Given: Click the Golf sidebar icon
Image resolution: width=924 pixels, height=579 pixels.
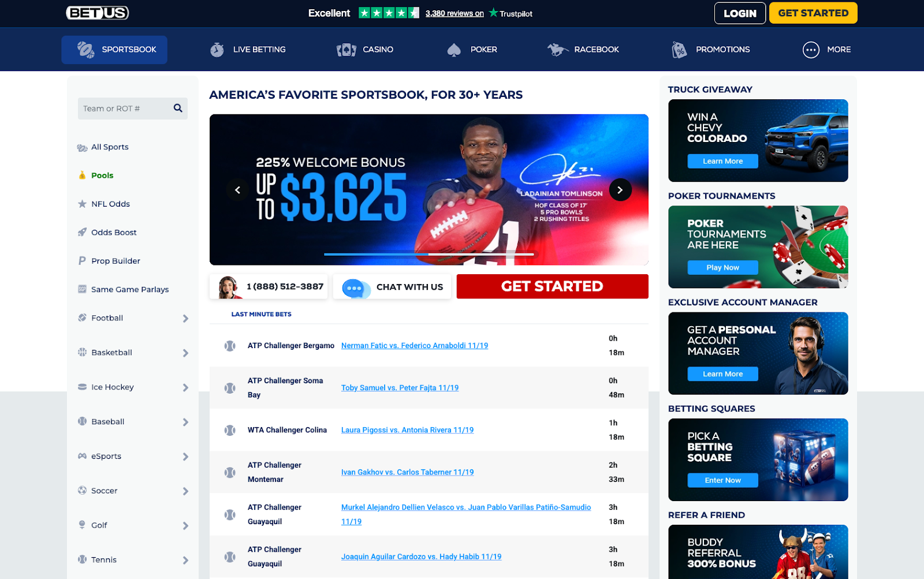Looking at the screenshot, I should [x=82, y=525].
